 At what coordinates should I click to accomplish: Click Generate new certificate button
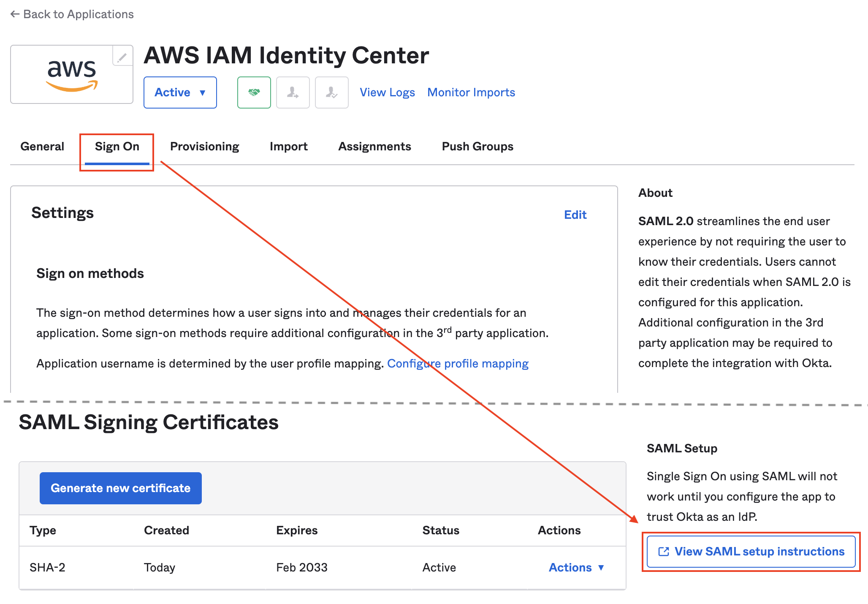pyautogui.click(x=121, y=488)
